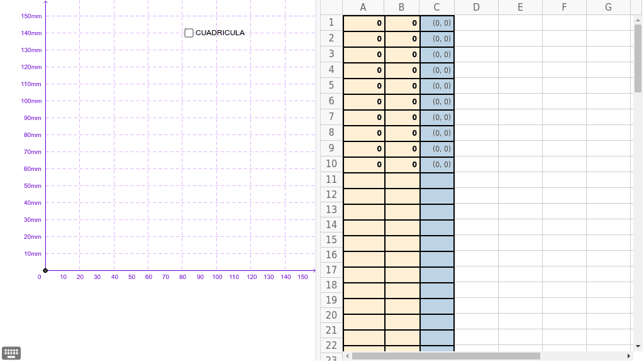
Task: Select row 11 header
Action: (x=331, y=180)
